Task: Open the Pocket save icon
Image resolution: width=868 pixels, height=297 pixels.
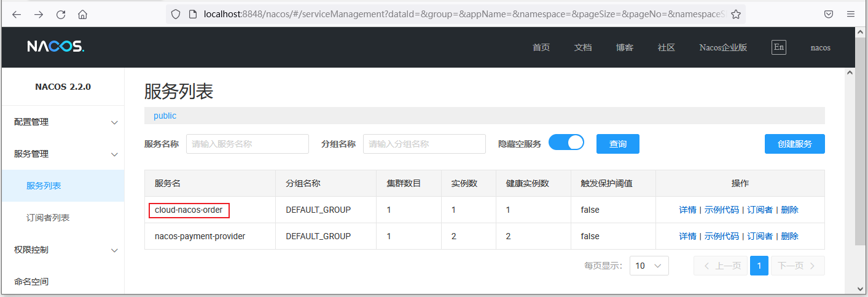Action: [x=829, y=14]
